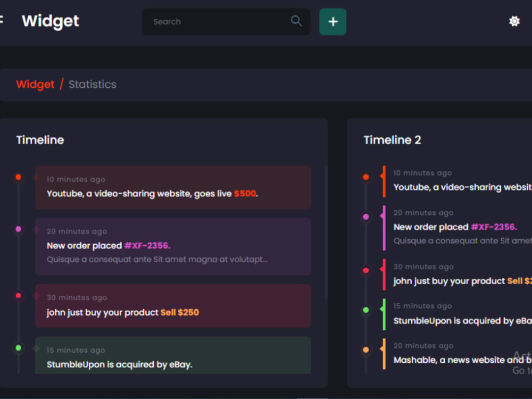Click 'New order placed' text in Timeline
This screenshot has height=399, width=532.
84,245
